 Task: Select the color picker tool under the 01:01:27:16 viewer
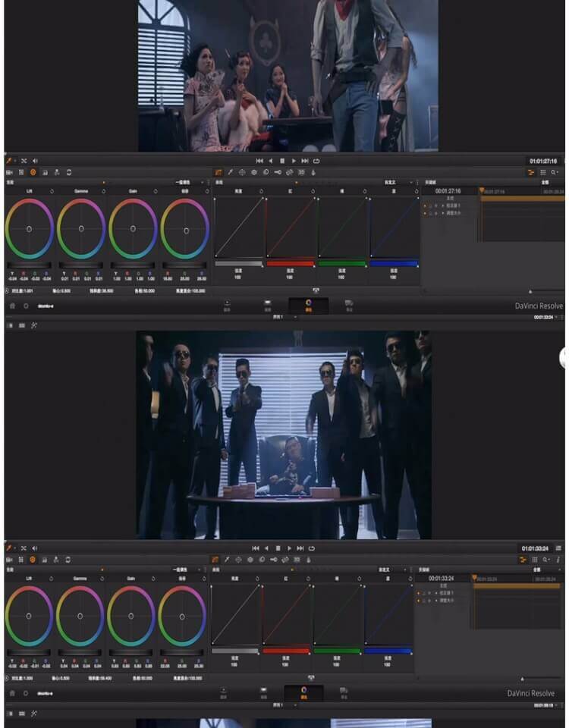coord(9,161)
